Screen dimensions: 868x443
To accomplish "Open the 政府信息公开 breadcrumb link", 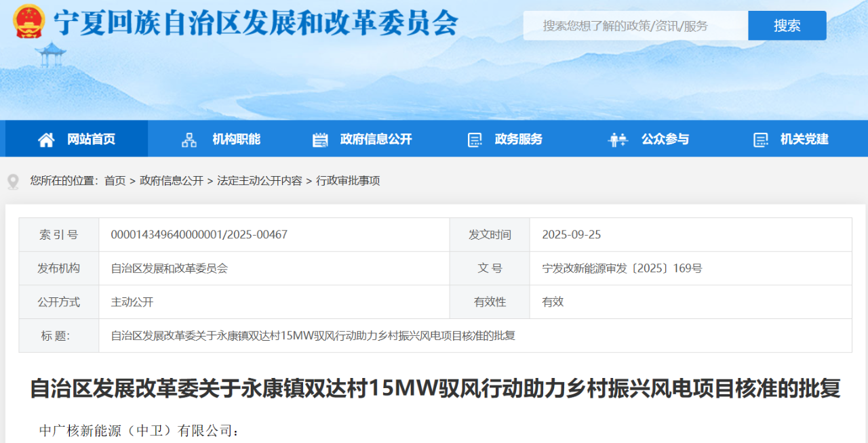I will pos(172,181).
